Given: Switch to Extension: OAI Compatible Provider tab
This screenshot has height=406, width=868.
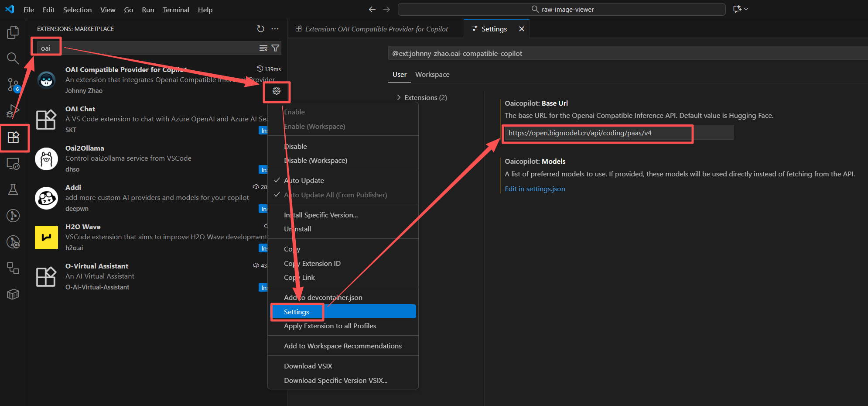Looking at the screenshot, I should (376, 29).
